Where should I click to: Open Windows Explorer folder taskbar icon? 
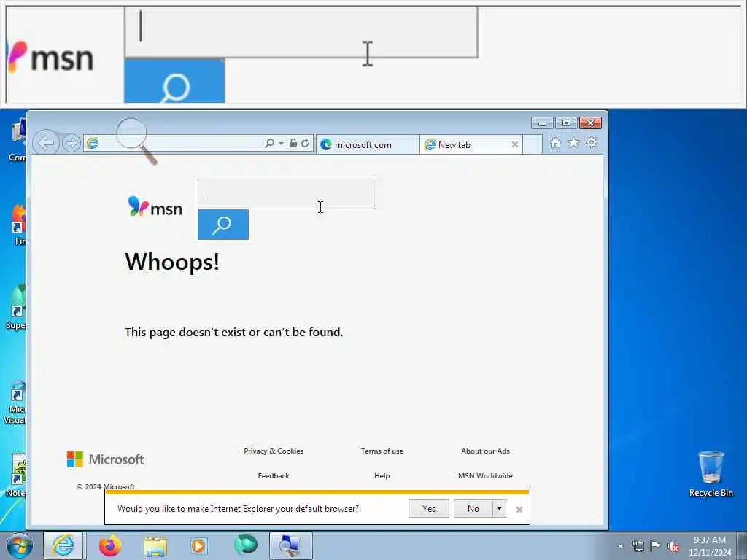click(155, 545)
